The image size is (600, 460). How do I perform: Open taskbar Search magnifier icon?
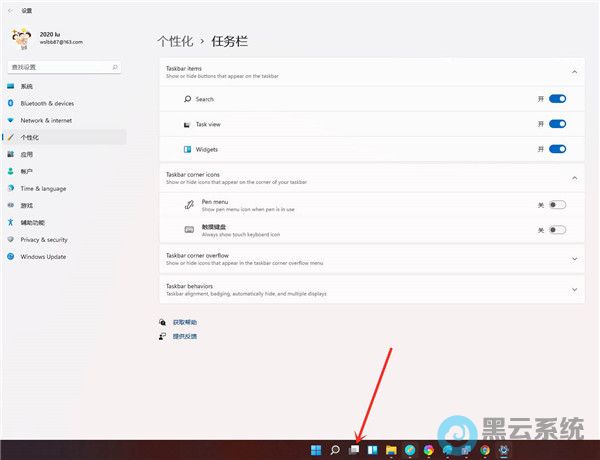[x=335, y=450]
